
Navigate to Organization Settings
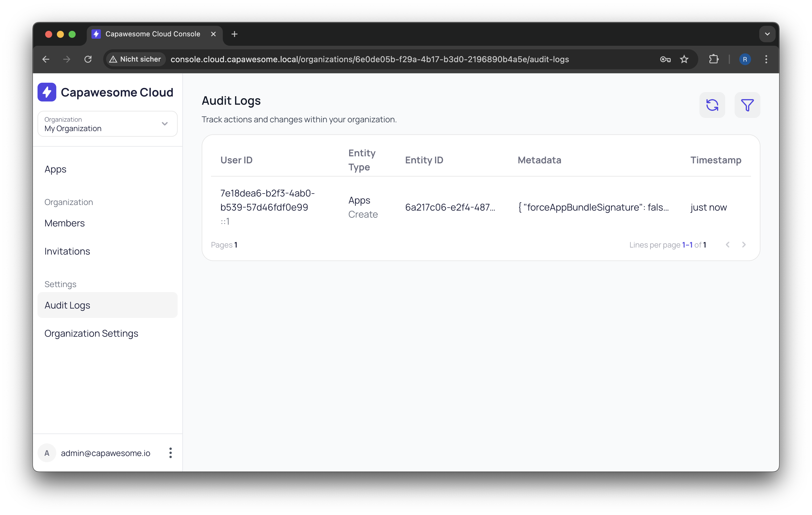91,333
